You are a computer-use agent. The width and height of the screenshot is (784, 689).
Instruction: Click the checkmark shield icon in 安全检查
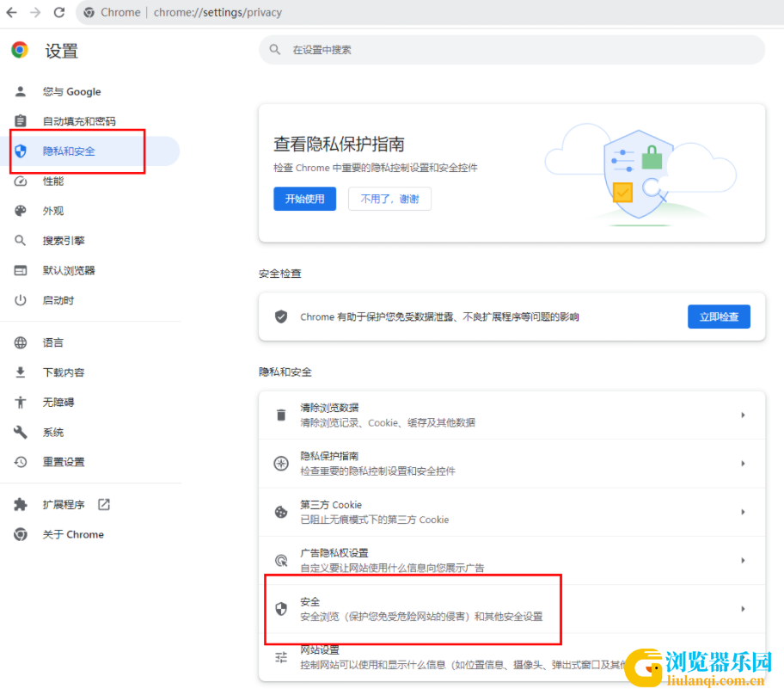tap(281, 317)
